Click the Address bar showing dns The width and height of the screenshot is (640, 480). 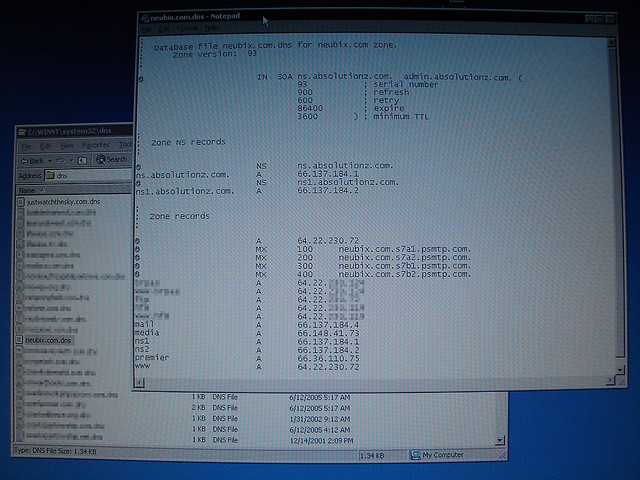tap(89, 176)
